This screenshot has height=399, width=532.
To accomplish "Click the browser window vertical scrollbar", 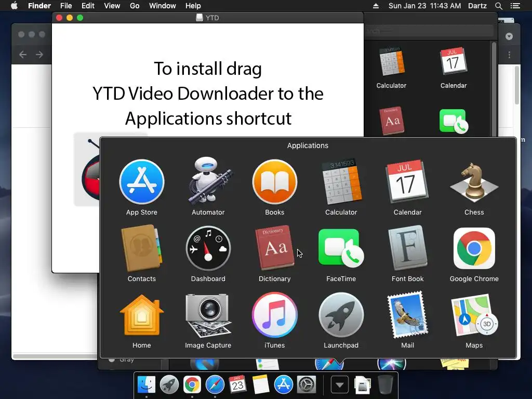I will (517, 85).
